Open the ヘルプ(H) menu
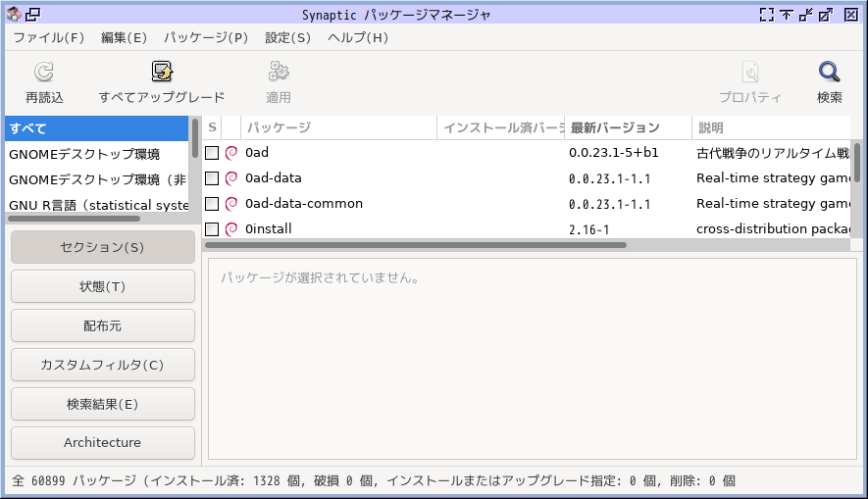The width and height of the screenshot is (868, 499). click(358, 37)
